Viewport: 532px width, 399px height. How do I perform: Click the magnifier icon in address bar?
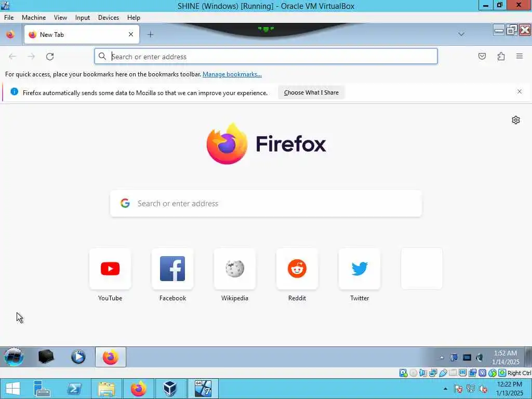[102, 56]
